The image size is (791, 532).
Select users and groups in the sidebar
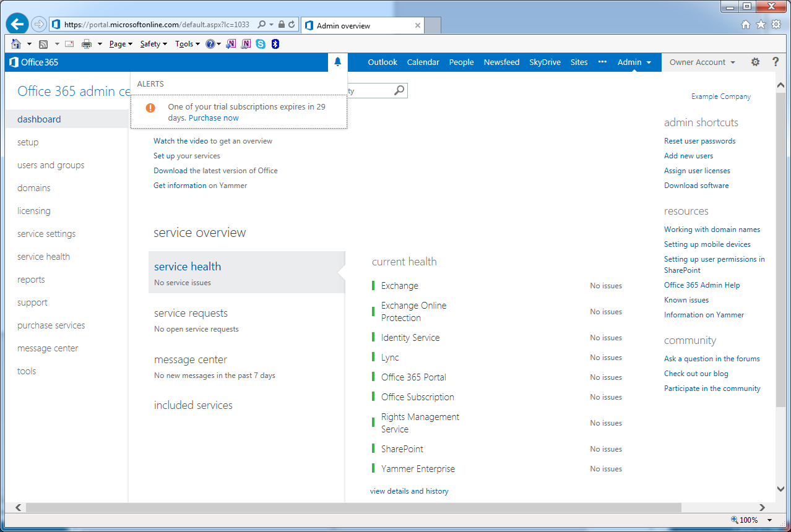click(51, 165)
